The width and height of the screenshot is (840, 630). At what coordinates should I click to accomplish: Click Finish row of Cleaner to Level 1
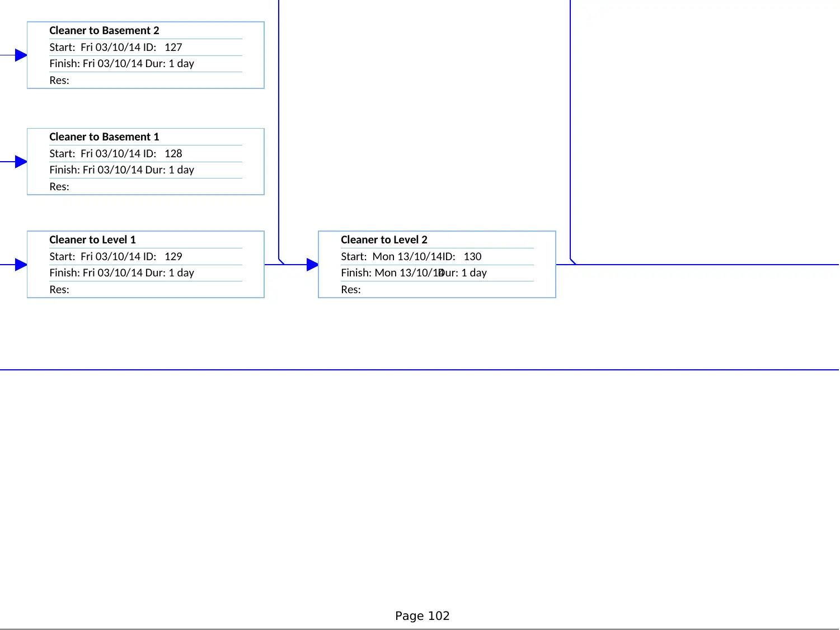pos(146,272)
